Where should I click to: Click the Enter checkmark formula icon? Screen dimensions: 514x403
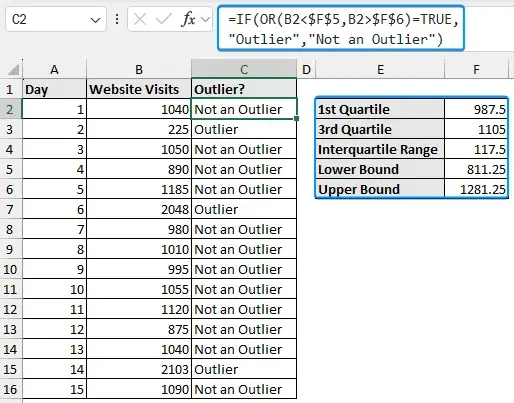point(164,19)
